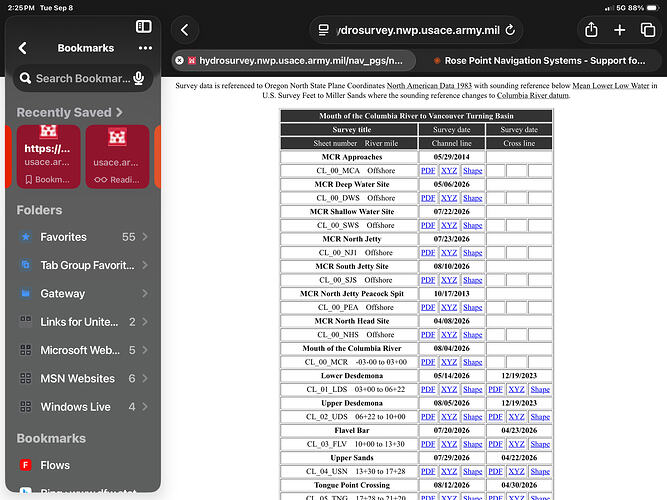Screen dimensions: 667x500
Task: Open North American Data 1983 link
Action: pos(429,86)
